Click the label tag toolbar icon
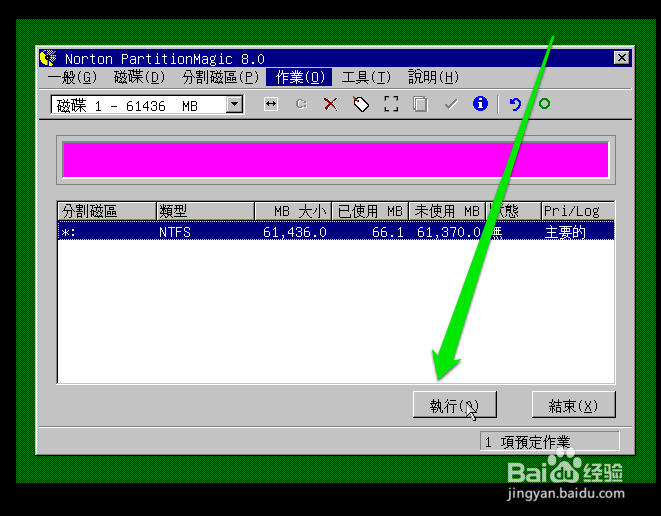 361,104
